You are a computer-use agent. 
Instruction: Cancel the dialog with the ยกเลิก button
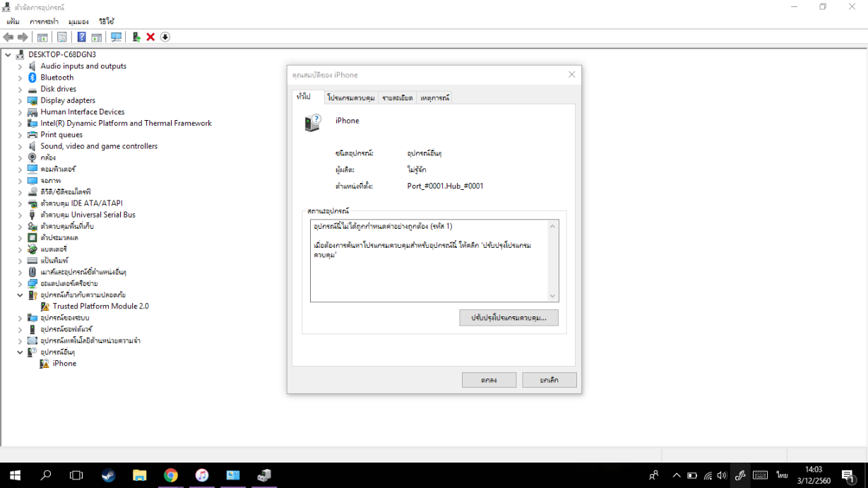click(x=549, y=380)
